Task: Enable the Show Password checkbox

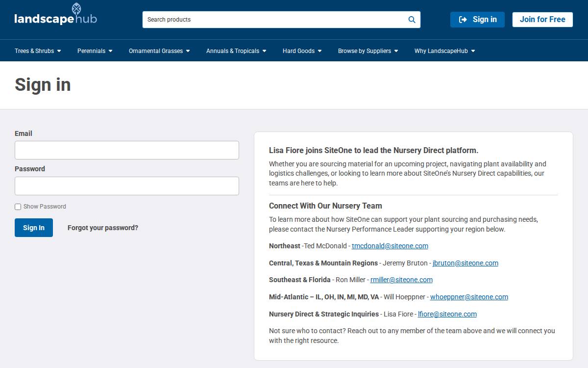Action: [18, 207]
